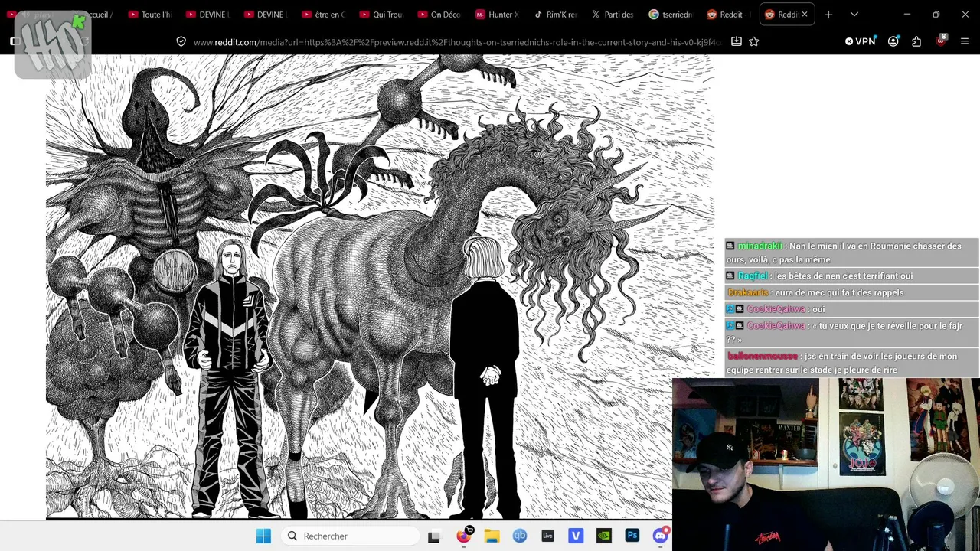The image size is (980, 551).
Task: Open qBittorrent from the taskbar
Action: click(x=520, y=536)
